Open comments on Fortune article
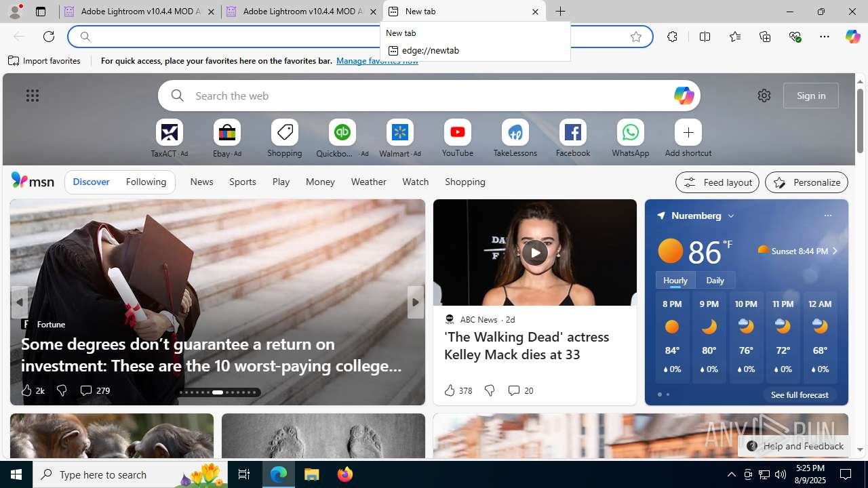 94,390
